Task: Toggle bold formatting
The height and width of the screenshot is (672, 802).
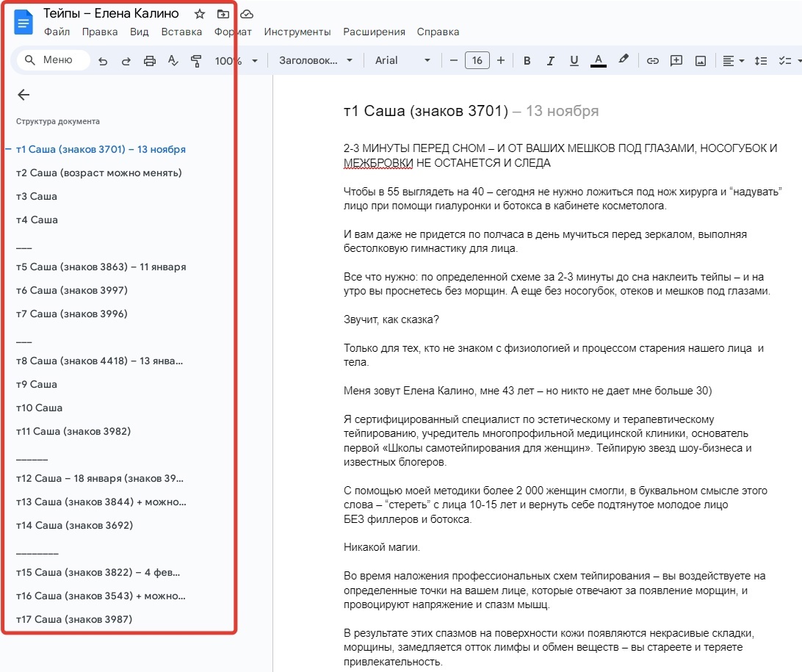Action: (527, 61)
